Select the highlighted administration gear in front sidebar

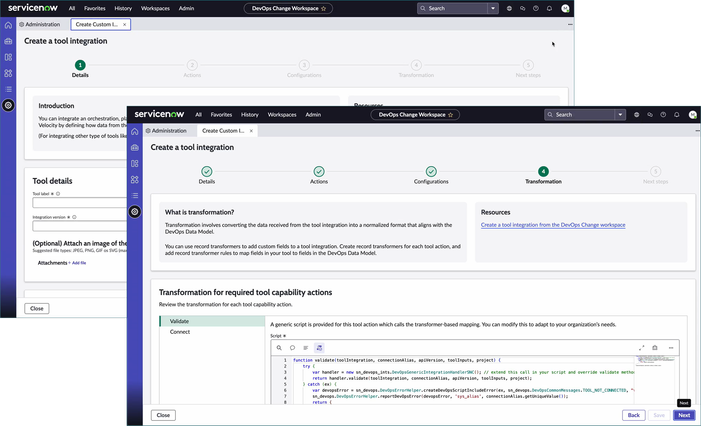135,211
